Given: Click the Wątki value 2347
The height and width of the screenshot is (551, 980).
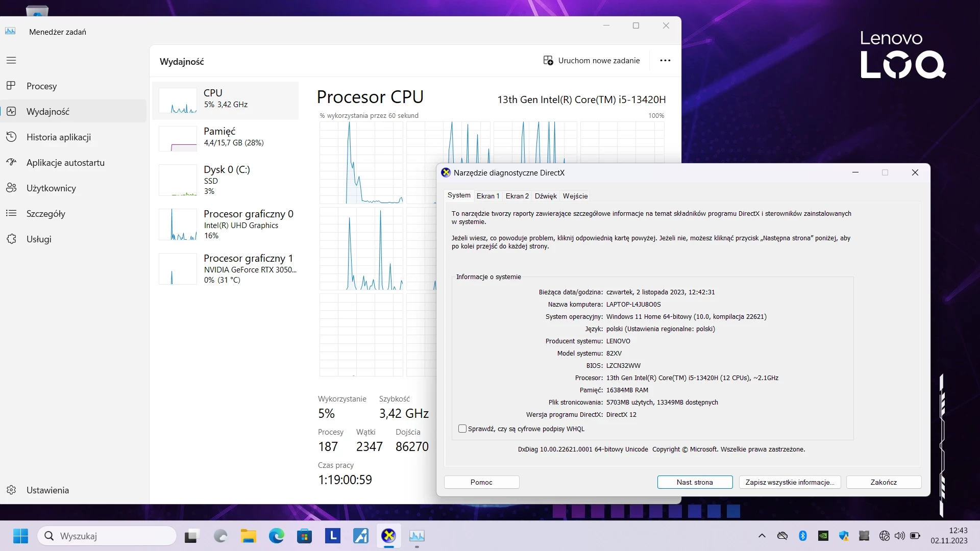Looking at the screenshot, I should coord(369,446).
